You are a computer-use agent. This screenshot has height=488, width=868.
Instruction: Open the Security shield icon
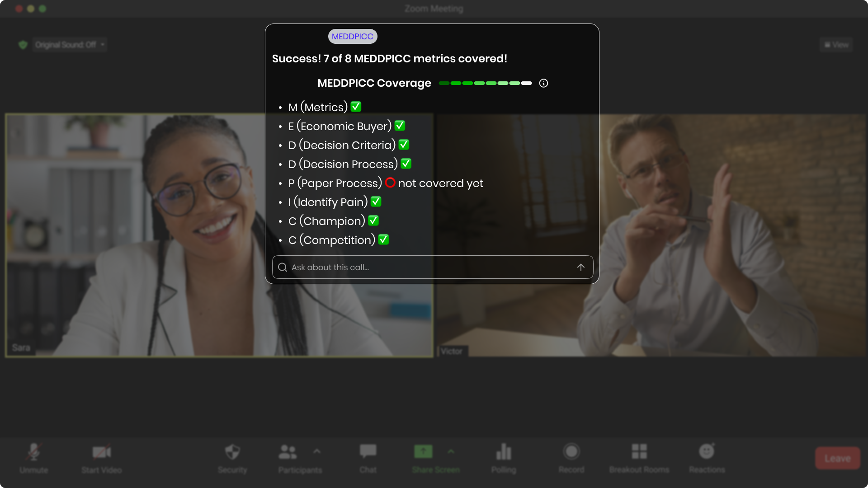[232, 452]
